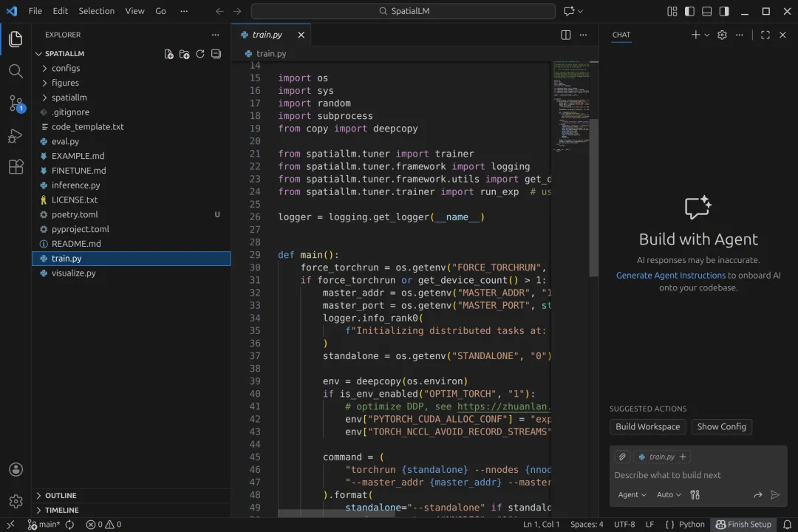Click the editor minimap preview
The image size is (798, 532).
click(x=570, y=103)
